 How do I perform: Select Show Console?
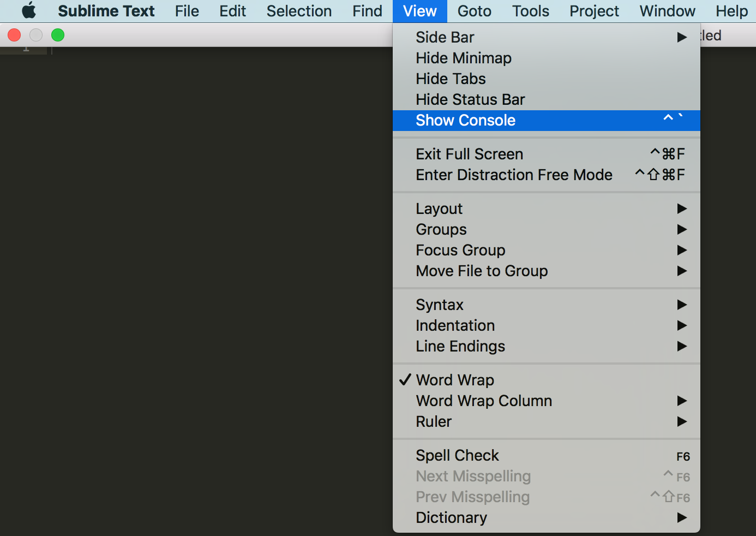(547, 120)
